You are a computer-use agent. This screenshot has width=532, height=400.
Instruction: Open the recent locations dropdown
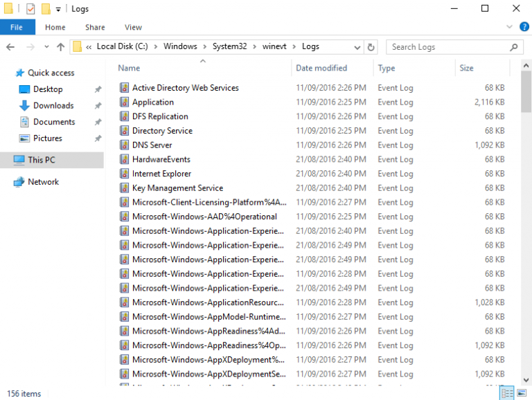pyautogui.click(x=46, y=47)
